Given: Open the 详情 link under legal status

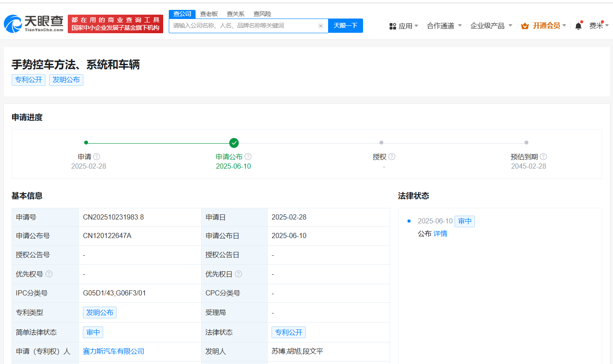Looking at the screenshot, I should [x=440, y=234].
